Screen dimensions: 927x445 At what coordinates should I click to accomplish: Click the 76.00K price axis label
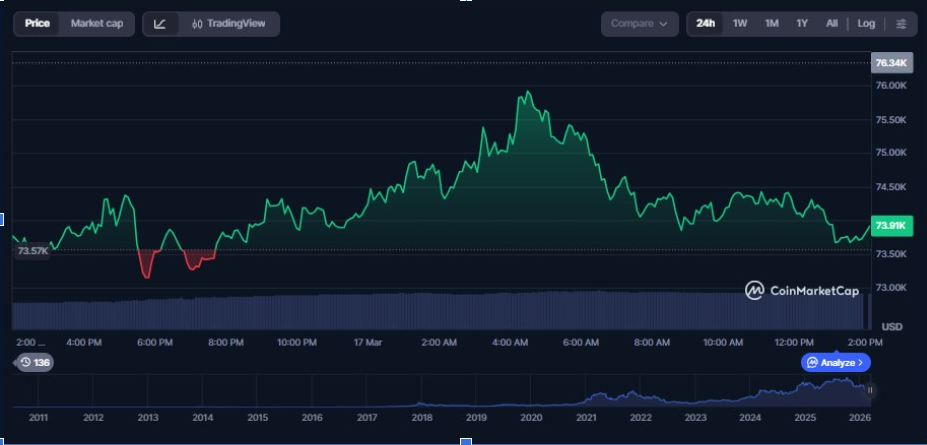click(x=890, y=86)
